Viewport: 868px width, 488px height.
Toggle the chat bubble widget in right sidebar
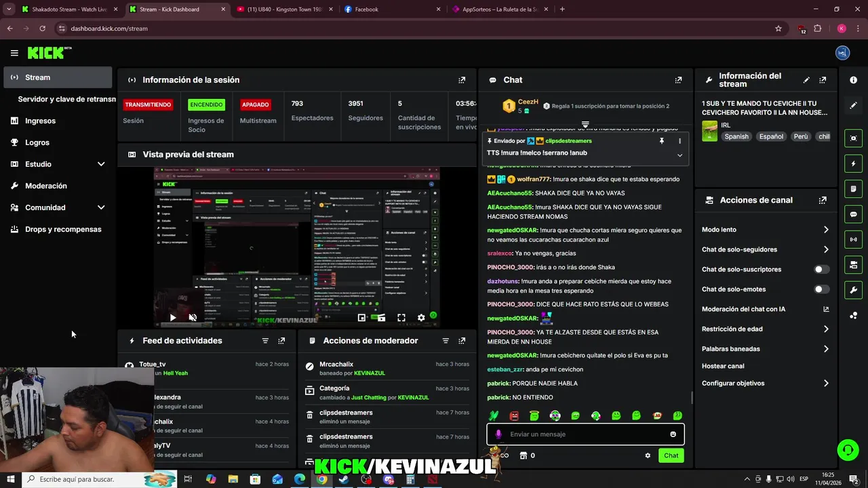tap(853, 214)
